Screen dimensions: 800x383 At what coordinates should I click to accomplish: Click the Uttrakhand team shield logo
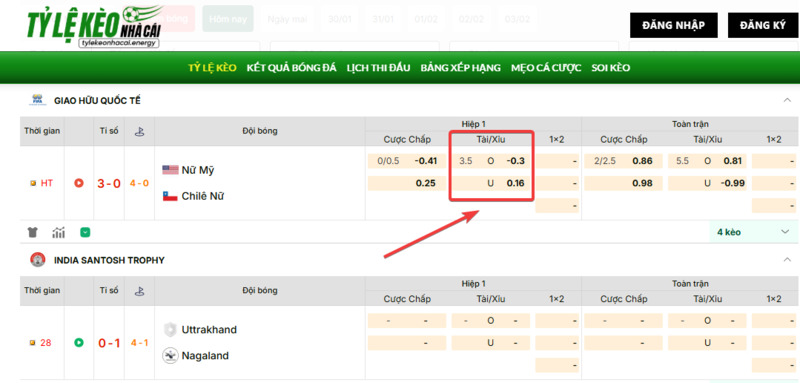coord(170,329)
